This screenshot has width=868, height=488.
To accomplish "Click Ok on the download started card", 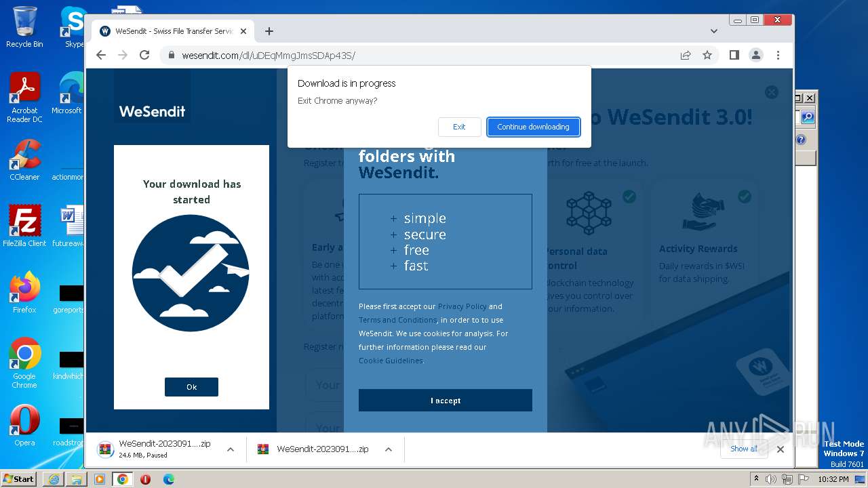I will 191,387.
